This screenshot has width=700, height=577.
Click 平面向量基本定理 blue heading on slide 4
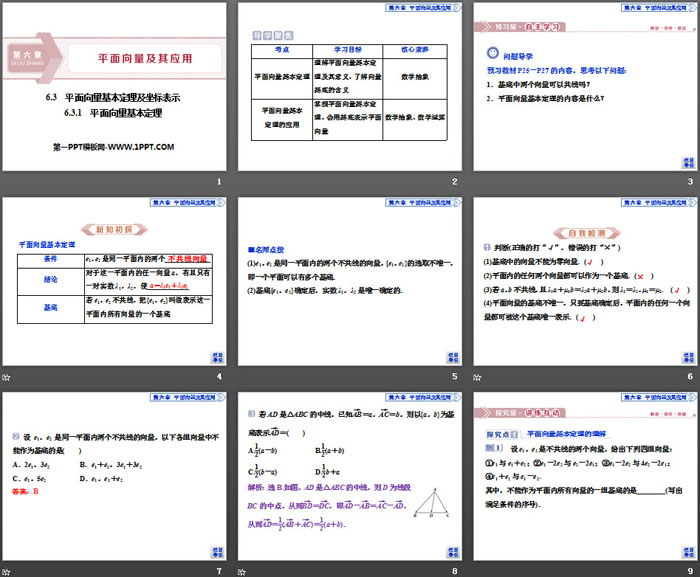pyautogui.click(x=47, y=244)
